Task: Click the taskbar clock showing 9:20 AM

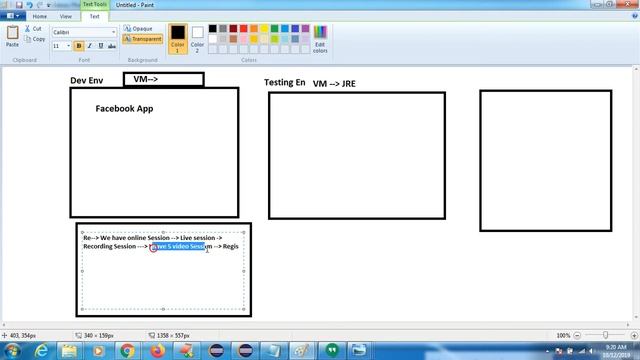Action: click(616, 351)
